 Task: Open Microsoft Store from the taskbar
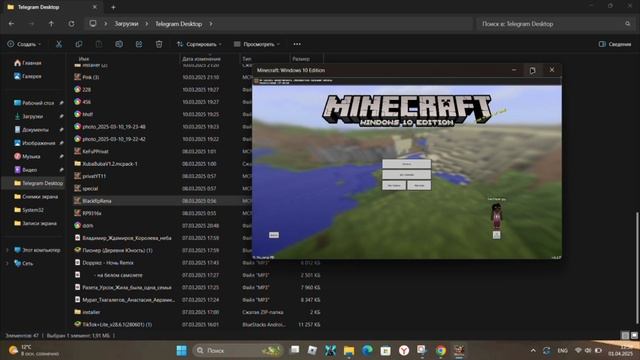[385, 350]
